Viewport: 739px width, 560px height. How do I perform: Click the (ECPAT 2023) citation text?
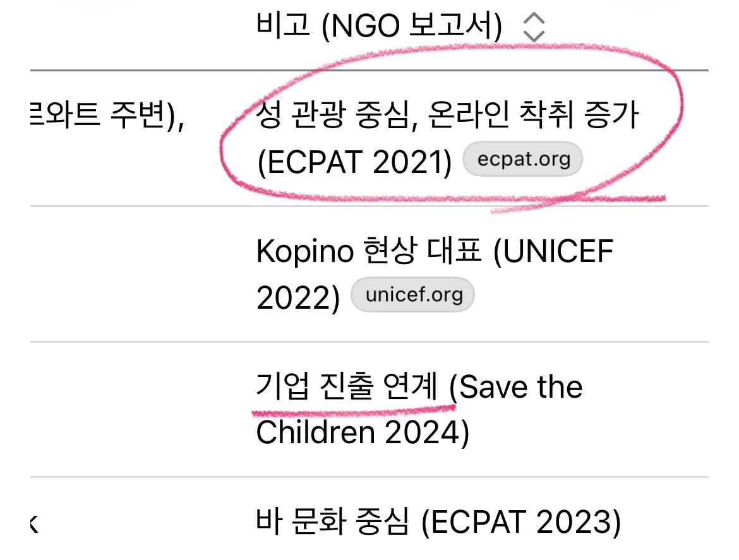pyautogui.click(x=520, y=523)
